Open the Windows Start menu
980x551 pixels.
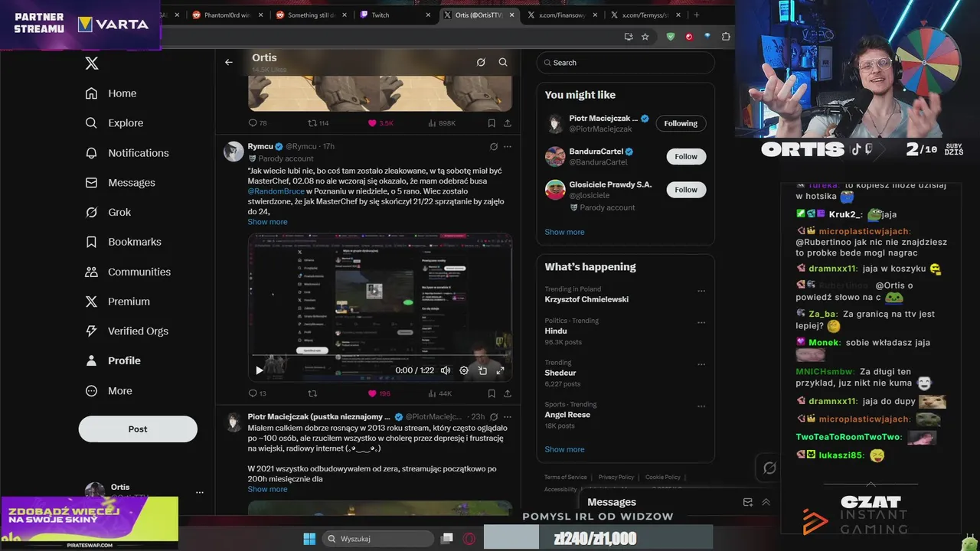[309, 539]
